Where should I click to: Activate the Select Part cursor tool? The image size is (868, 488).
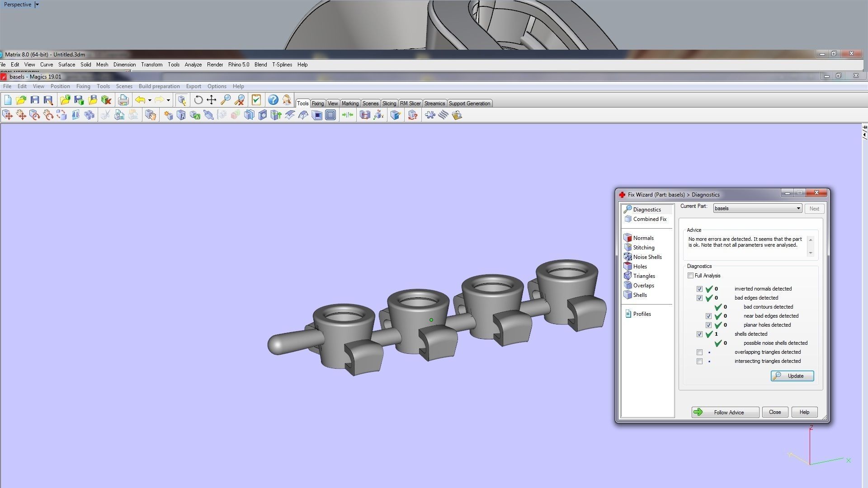coord(182,100)
